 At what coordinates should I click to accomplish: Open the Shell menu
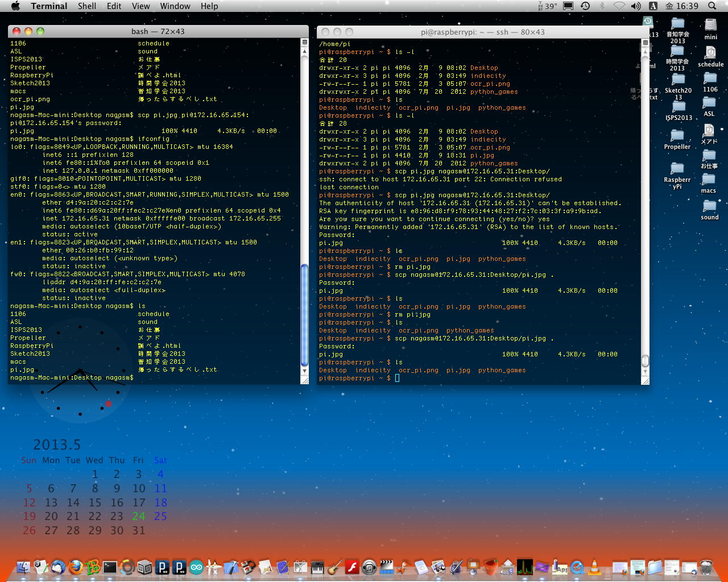(87, 6)
